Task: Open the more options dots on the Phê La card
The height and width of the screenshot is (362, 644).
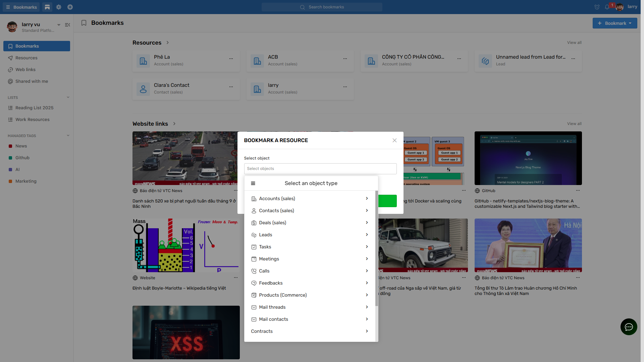Action: [231, 59]
